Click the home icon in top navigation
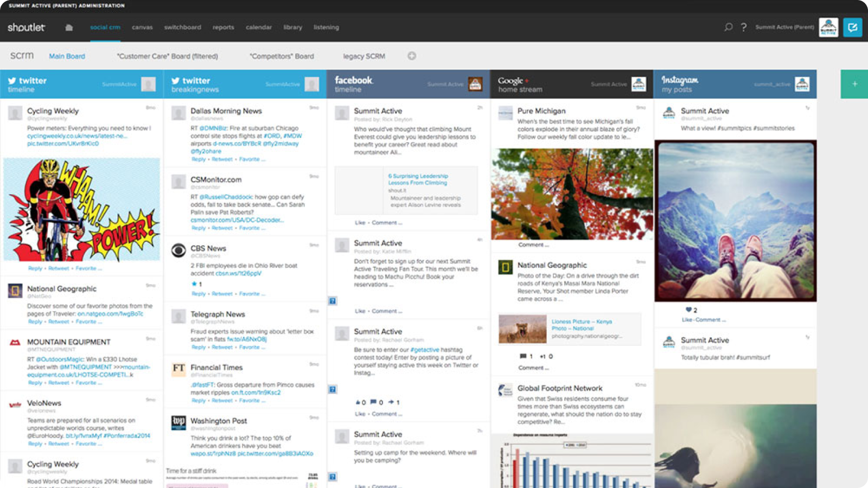Image resolution: width=868 pixels, height=488 pixels. click(x=69, y=28)
